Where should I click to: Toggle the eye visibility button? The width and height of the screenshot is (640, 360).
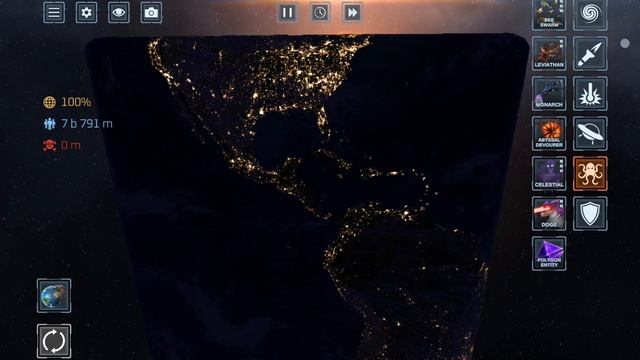tap(119, 13)
